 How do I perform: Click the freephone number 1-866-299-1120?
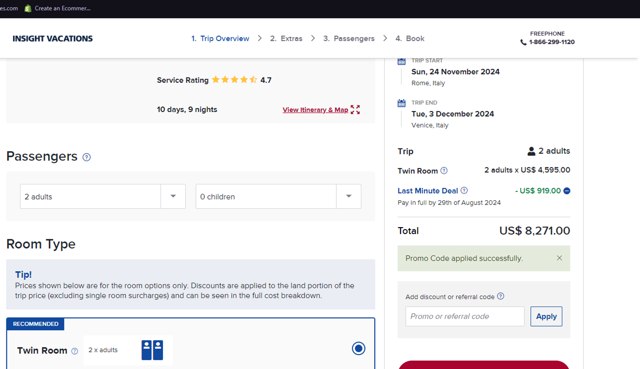[x=551, y=42]
